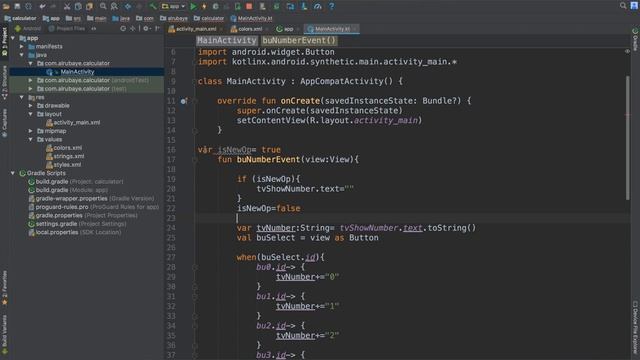Click Scroll from Source icon in Project panel
This screenshot has width=640, height=360.
click(123, 29)
